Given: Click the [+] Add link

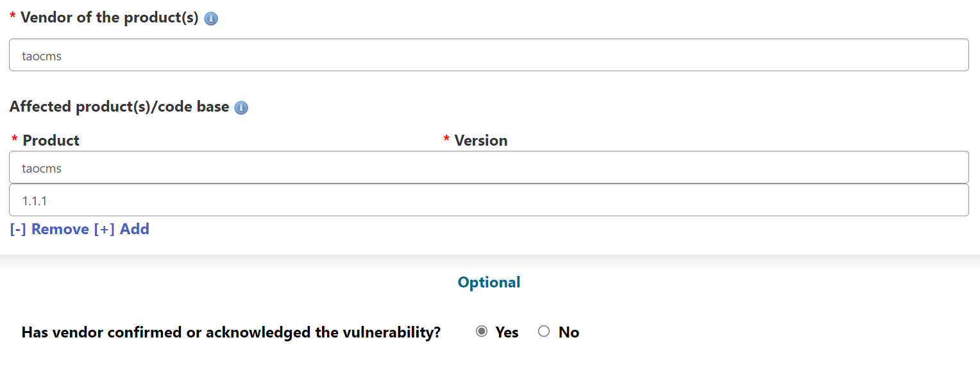Looking at the screenshot, I should pos(122,229).
